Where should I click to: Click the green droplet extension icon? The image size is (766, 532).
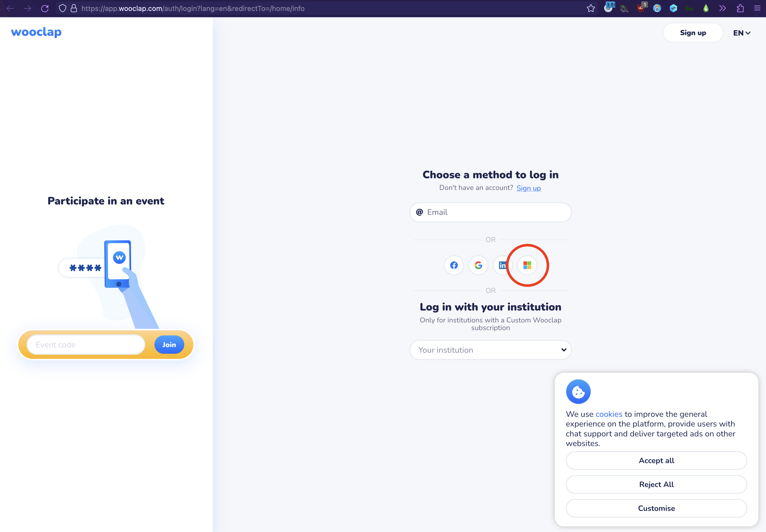(x=706, y=8)
